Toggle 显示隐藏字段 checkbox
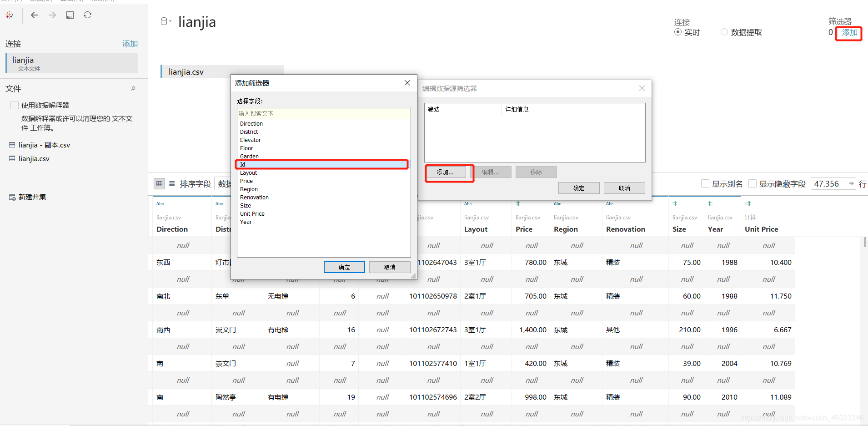Viewport: 868px width, 426px height. point(753,183)
